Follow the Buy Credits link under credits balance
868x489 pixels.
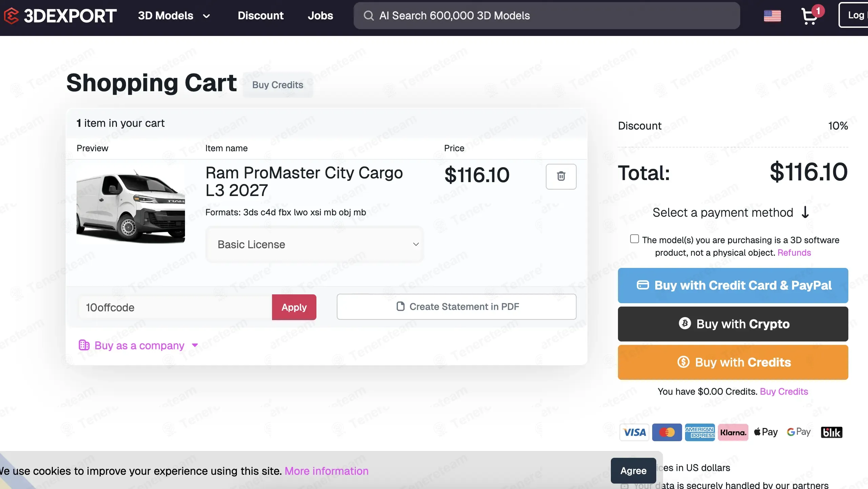tap(784, 391)
